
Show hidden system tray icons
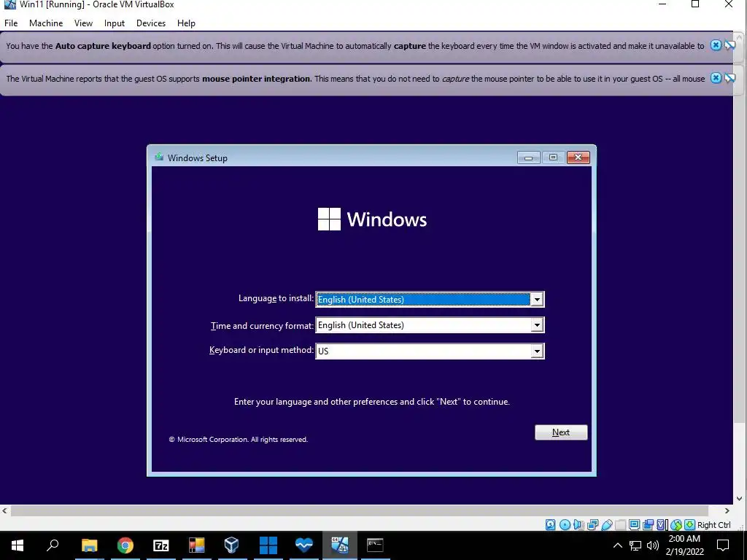(x=617, y=545)
